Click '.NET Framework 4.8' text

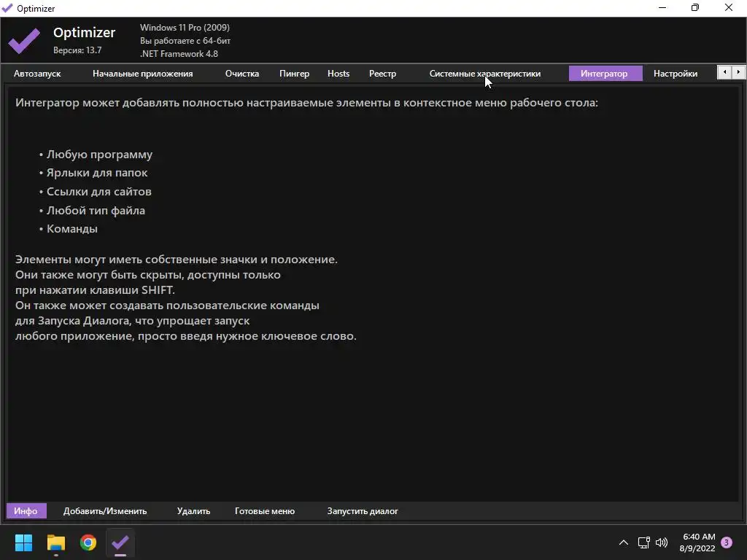click(x=179, y=54)
